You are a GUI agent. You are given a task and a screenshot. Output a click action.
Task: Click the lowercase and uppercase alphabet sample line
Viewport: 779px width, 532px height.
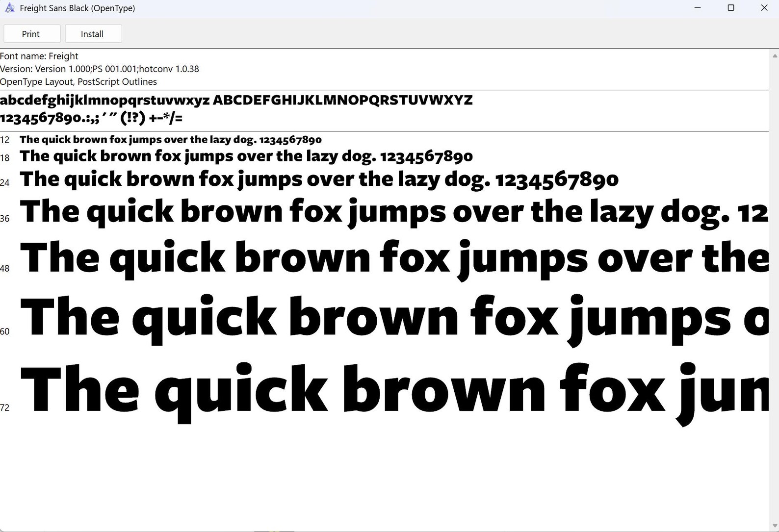(236, 100)
